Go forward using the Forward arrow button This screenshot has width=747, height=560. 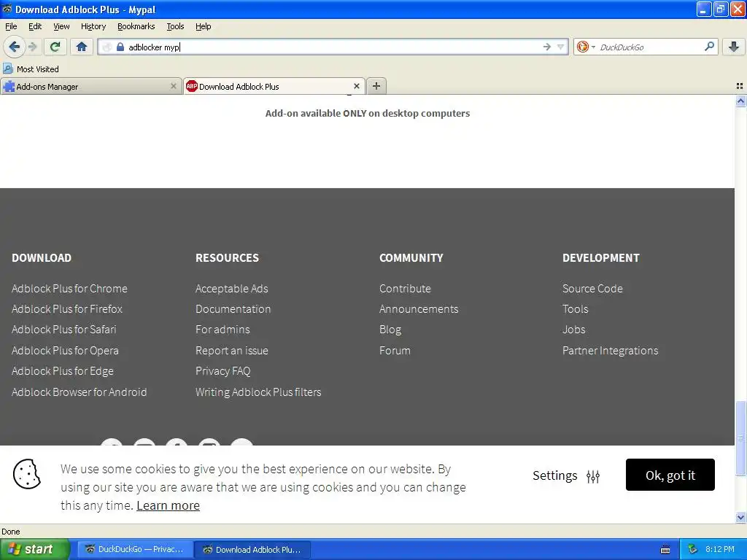click(x=33, y=47)
